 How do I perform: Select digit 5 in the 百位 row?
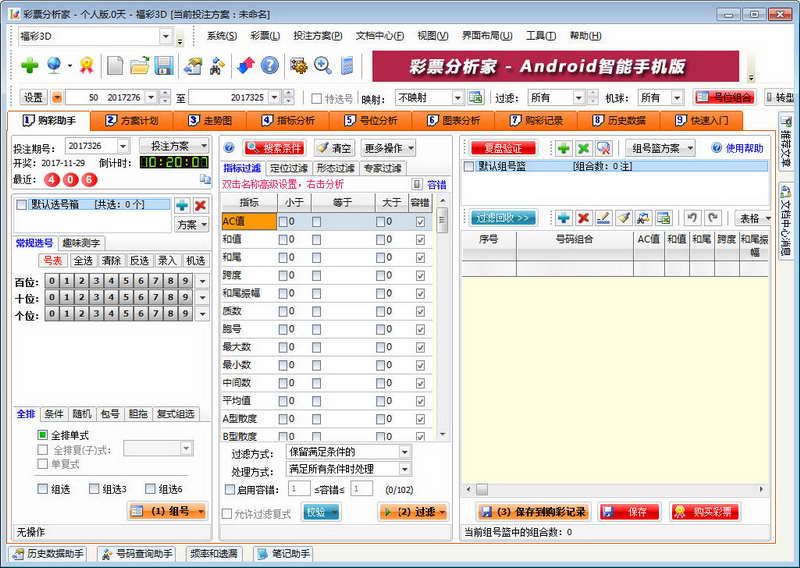point(126,281)
